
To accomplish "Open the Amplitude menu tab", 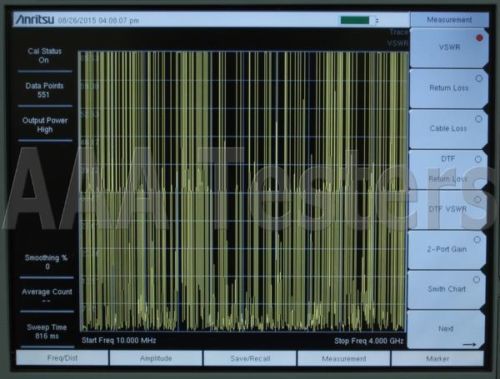I will point(156,359).
